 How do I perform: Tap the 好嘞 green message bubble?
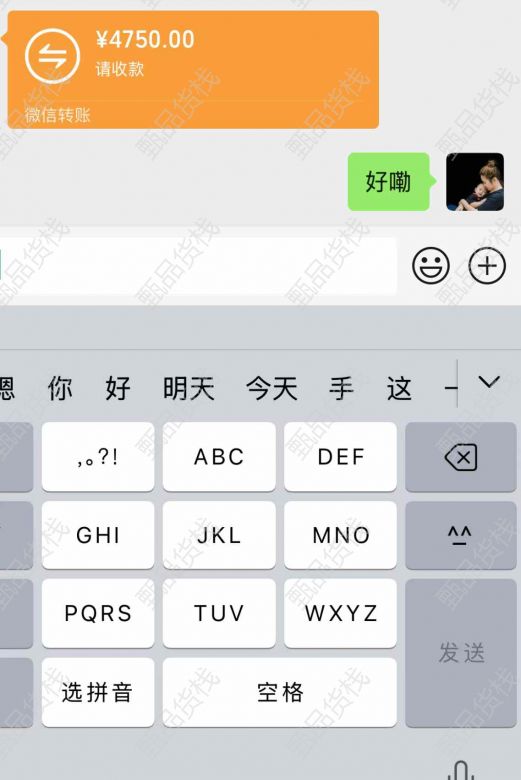[x=389, y=182]
